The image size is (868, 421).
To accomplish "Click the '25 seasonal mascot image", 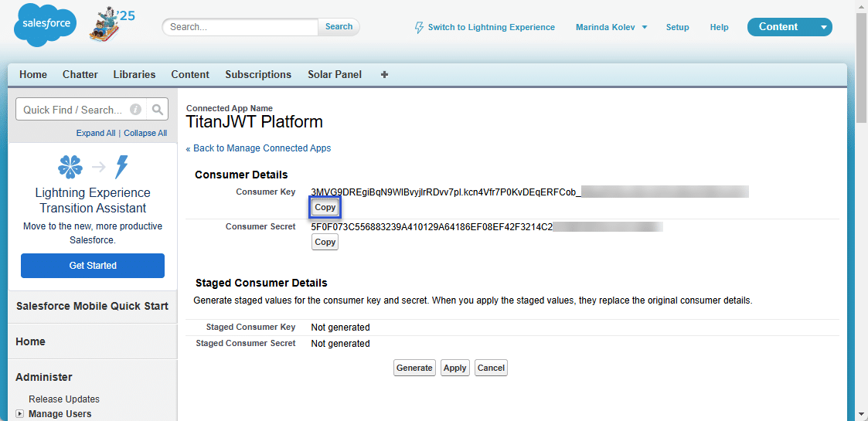I will (111, 25).
